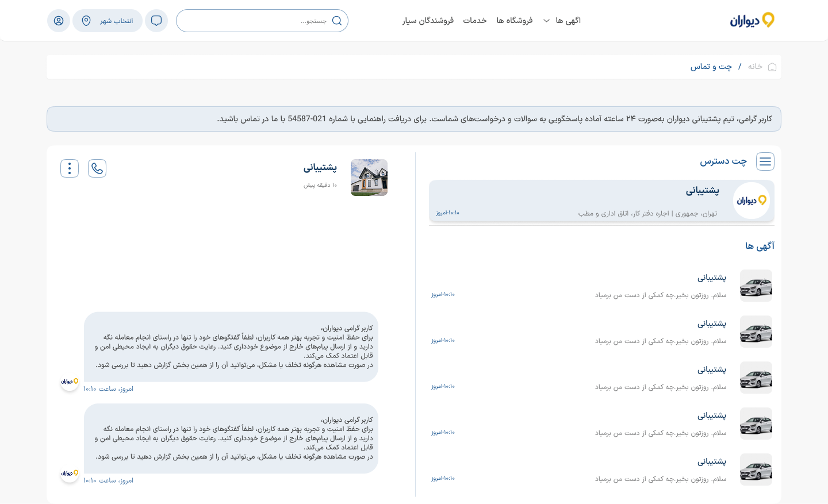Click the چت و تماس breadcrumb link
The width and height of the screenshot is (828, 504).
711,67
